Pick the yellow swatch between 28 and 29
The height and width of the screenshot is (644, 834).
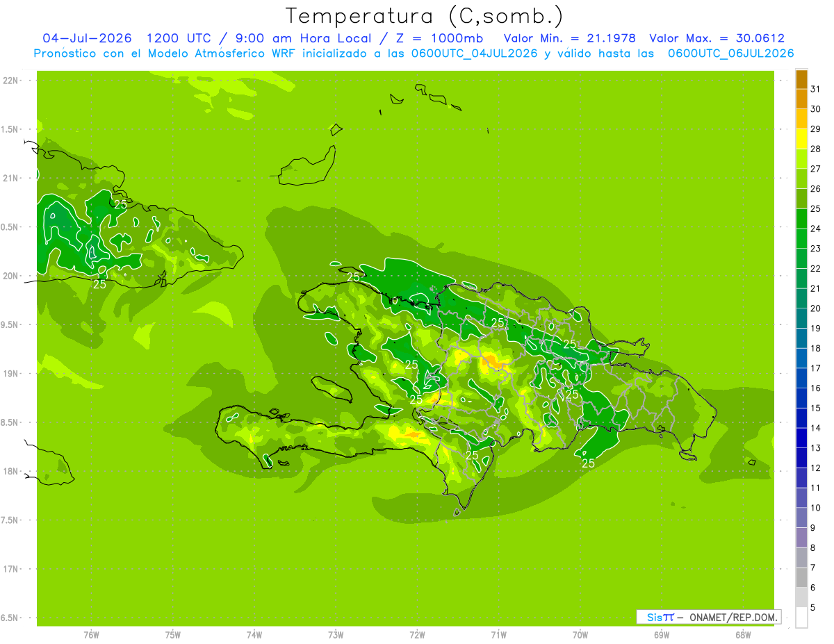click(801, 140)
